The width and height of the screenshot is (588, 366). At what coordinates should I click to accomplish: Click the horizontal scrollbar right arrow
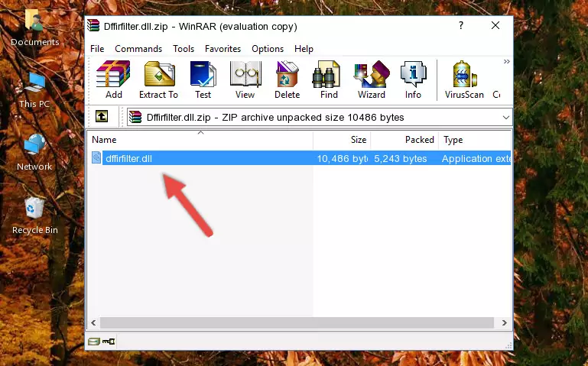pos(505,322)
